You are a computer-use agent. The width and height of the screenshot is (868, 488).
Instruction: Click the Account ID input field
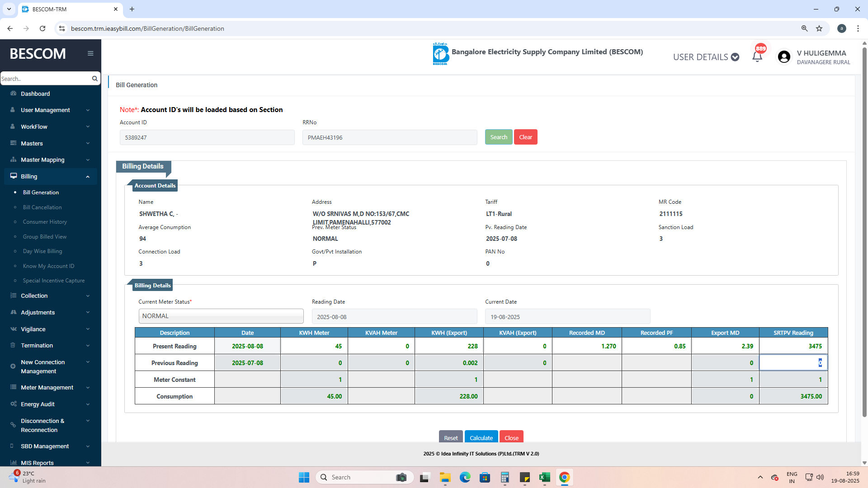207,137
